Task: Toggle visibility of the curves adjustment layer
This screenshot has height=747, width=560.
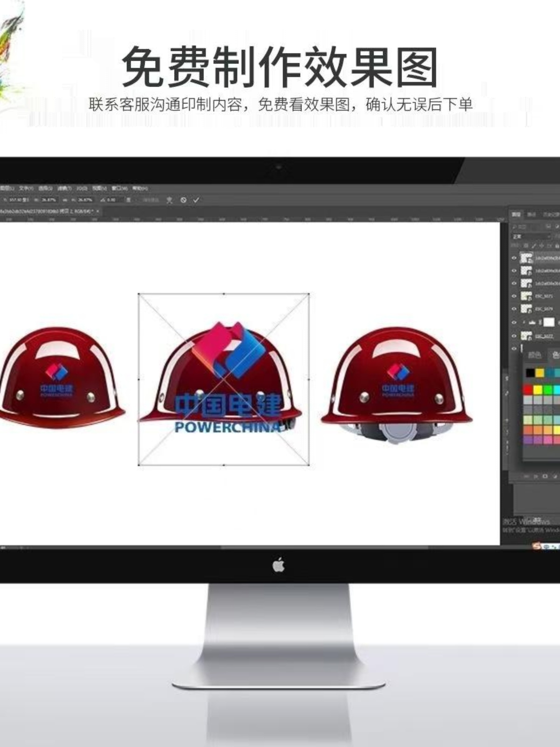Action: coord(514,322)
